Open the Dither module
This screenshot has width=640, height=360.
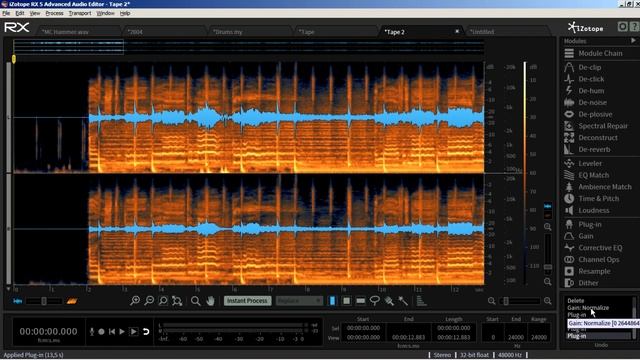coord(582,283)
